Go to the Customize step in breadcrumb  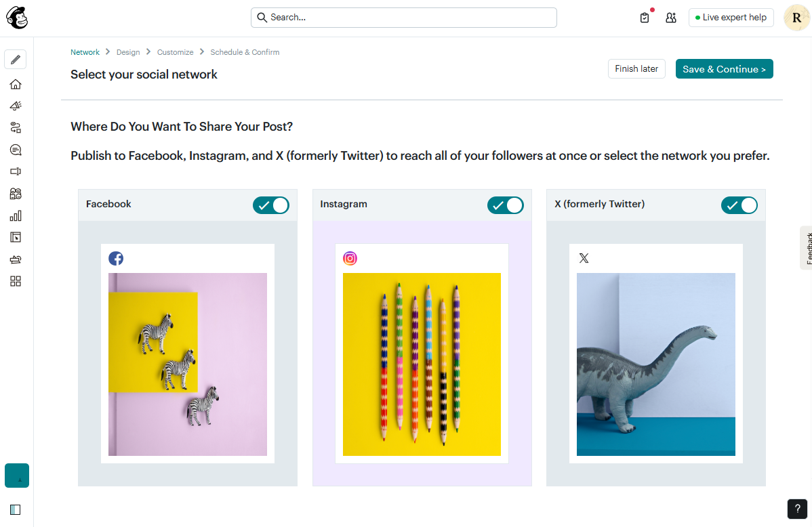175,51
